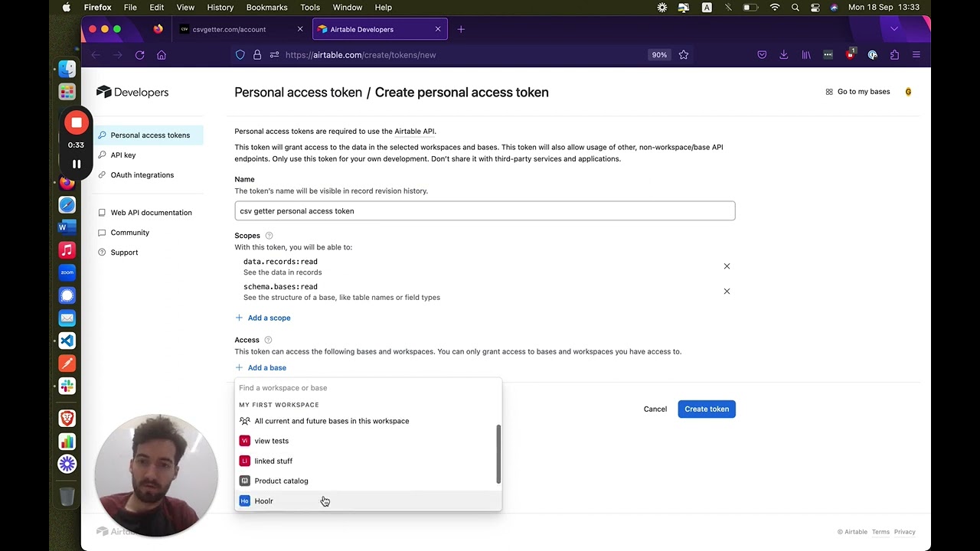This screenshot has width=980, height=551.
Task: Bookmark this page with star icon
Action: [684, 55]
